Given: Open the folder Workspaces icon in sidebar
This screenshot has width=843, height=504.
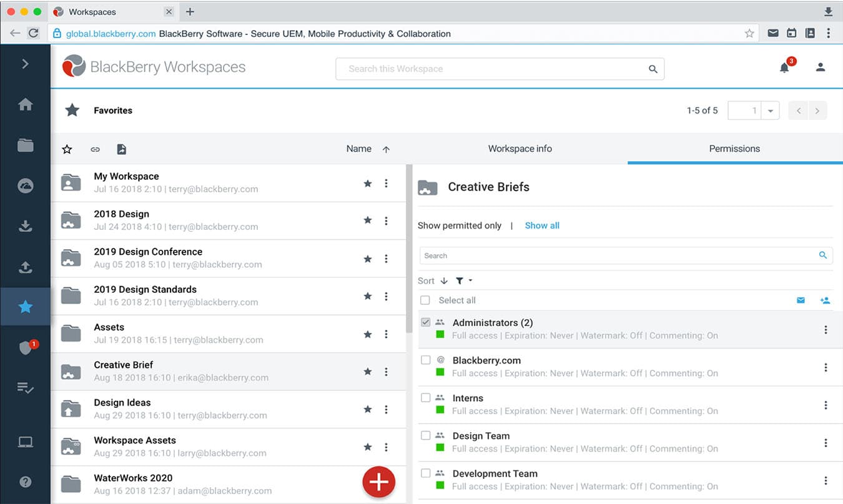Looking at the screenshot, I should tap(26, 146).
